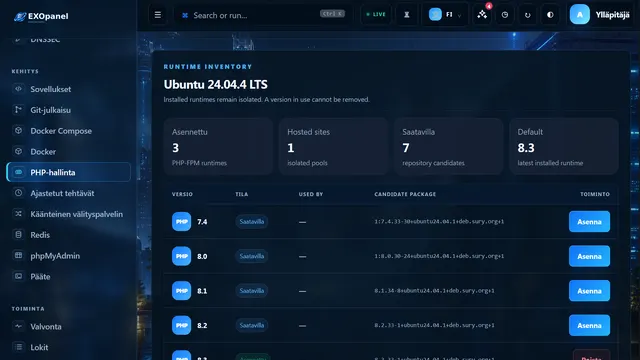Click the PHP-hallinta icon in sidebar
Screen dimensions: 640x360
point(18,172)
